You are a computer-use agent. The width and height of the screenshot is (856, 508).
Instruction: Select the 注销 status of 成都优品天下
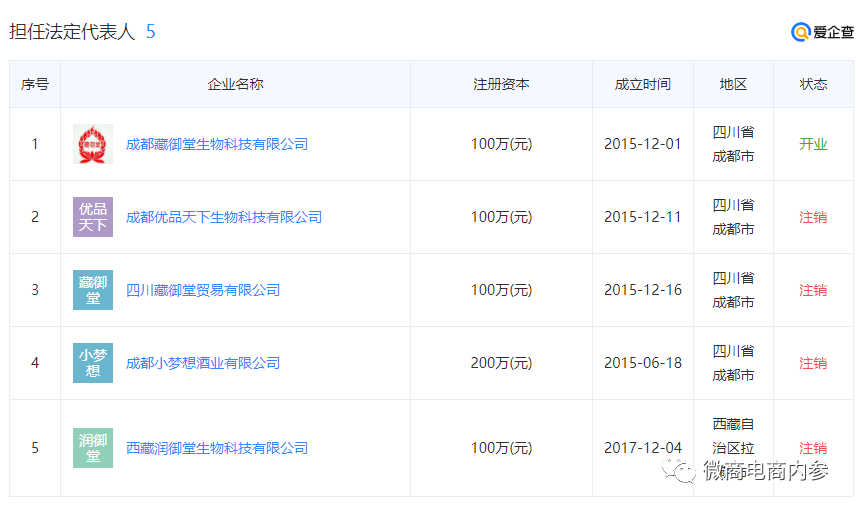point(813,217)
